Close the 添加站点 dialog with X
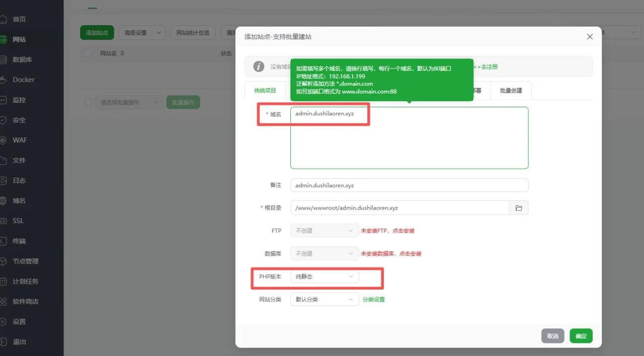The height and width of the screenshot is (356, 644). click(590, 37)
